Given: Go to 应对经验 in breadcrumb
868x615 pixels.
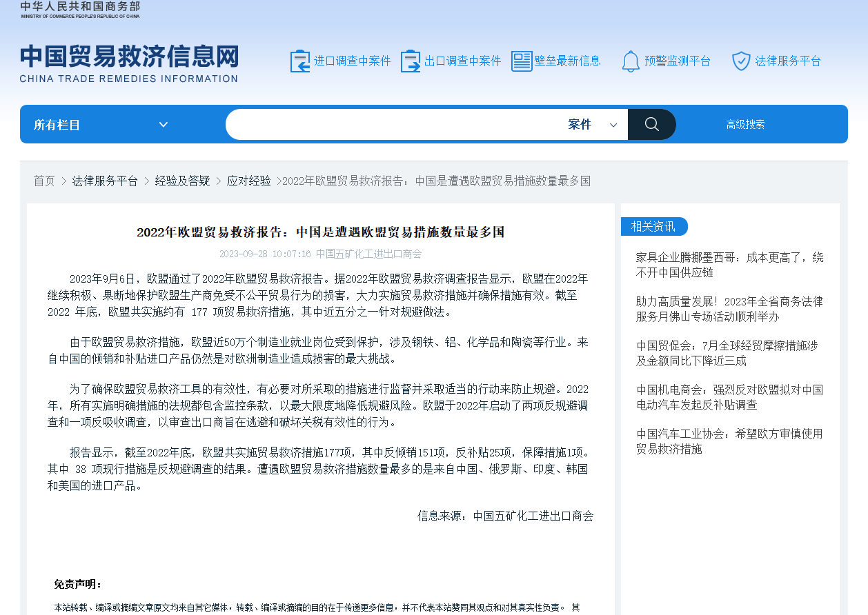Looking at the screenshot, I should point(248,181).
